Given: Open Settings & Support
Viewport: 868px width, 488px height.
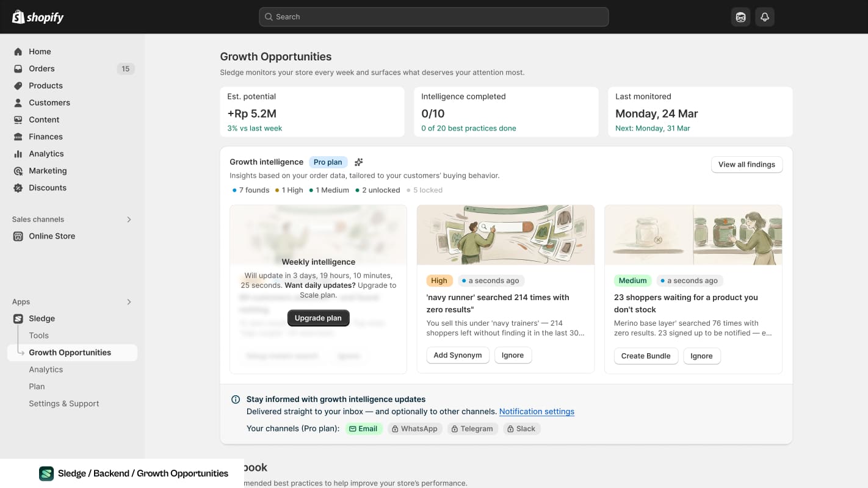Looking at the screenshot, I should [63, 404].
